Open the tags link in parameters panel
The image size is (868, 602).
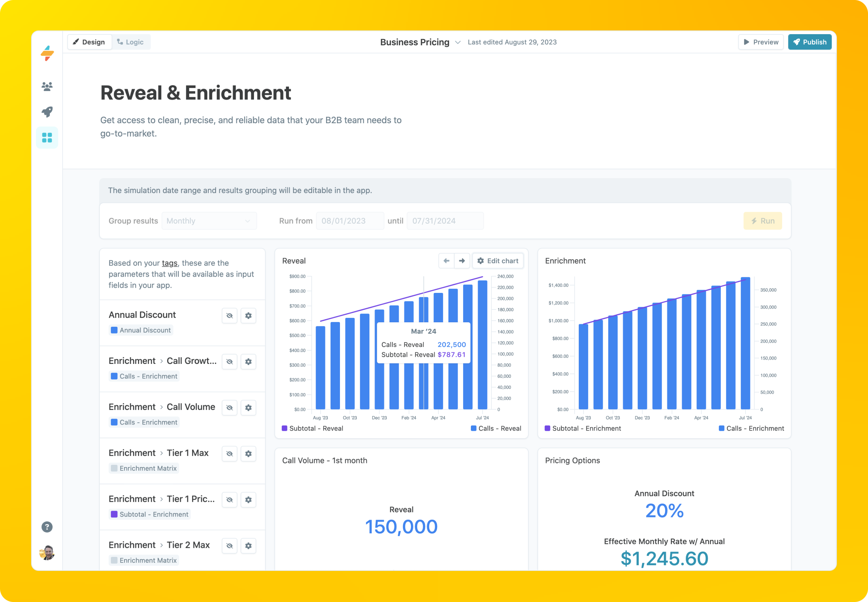[169, 263]
